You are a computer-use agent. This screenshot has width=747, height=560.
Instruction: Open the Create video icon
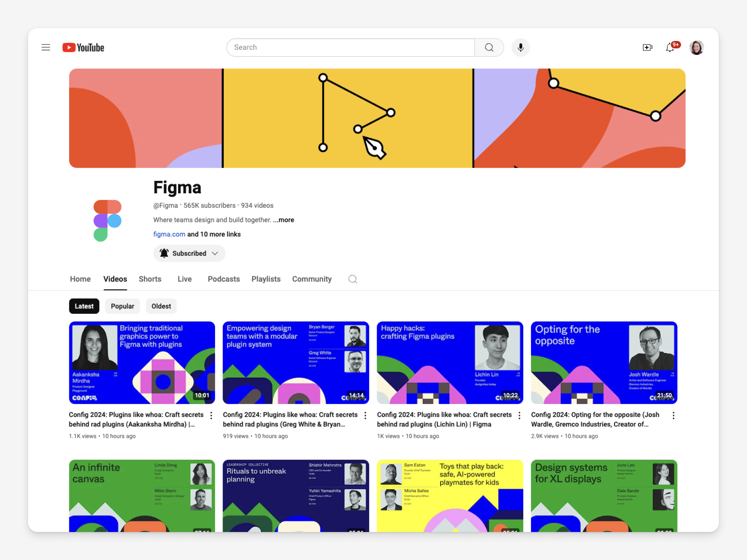click(x=647, y=47)
